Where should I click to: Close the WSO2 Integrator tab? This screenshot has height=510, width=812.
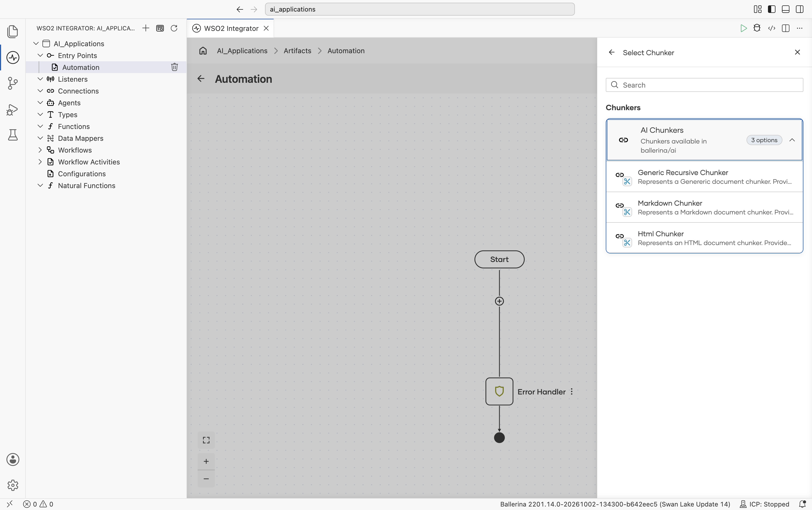pyautogui.click(x=266, y=28)
